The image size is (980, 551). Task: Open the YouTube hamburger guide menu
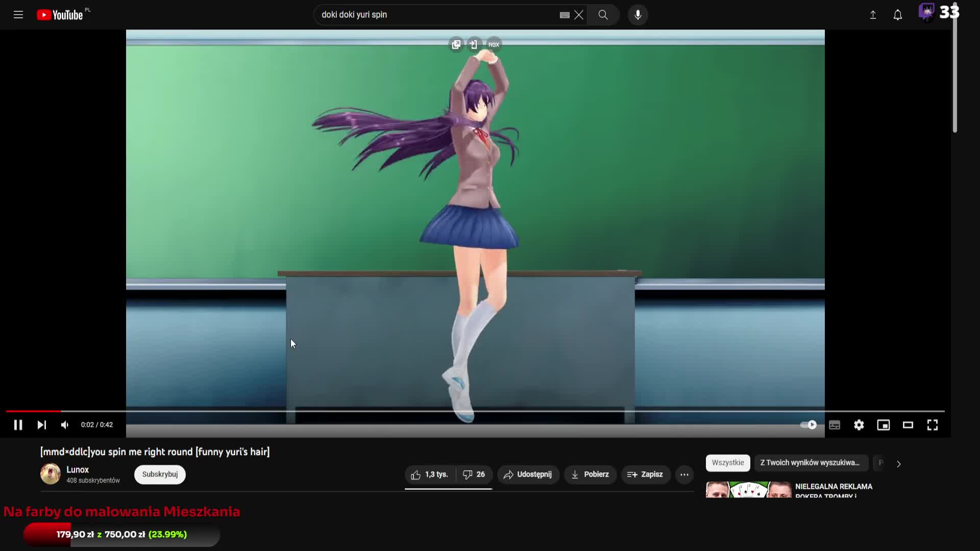point(18,15)
